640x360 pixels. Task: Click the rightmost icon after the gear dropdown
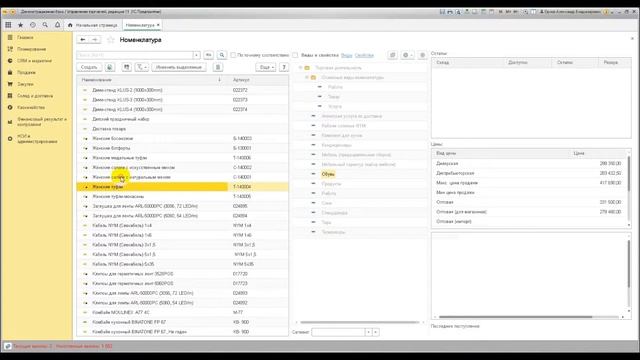[422, 55]
